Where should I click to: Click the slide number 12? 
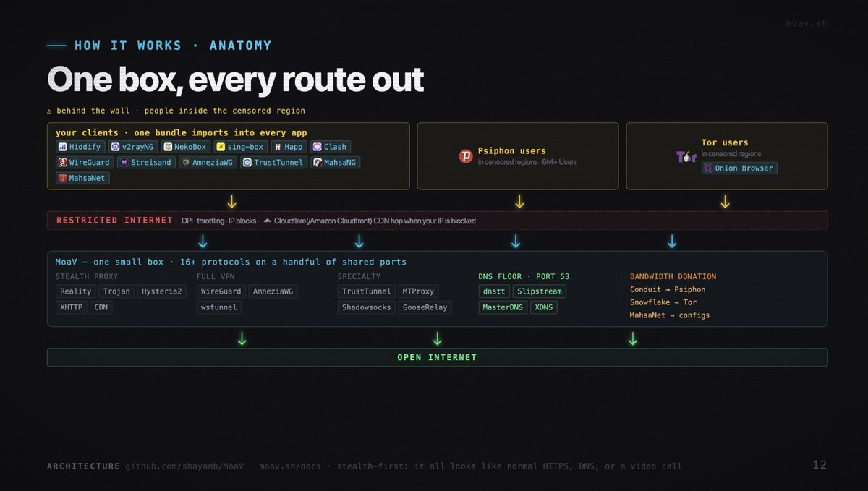[820, 465]
